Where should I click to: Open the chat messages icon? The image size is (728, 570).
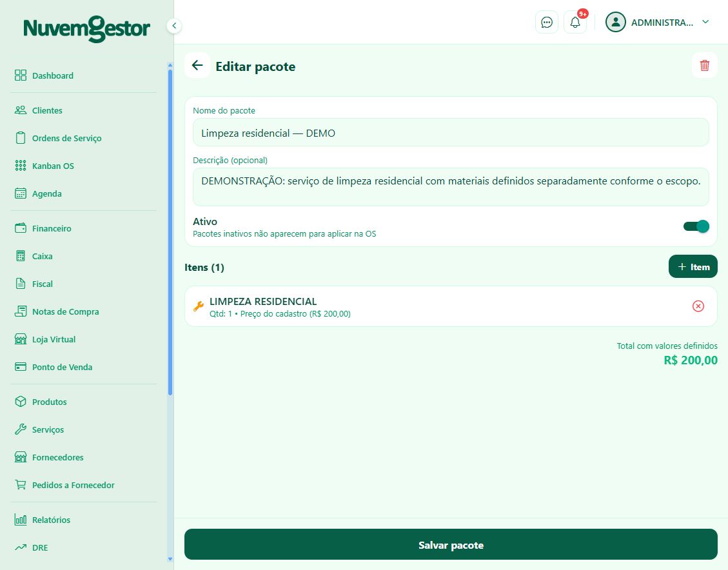[x=546, y=23]
